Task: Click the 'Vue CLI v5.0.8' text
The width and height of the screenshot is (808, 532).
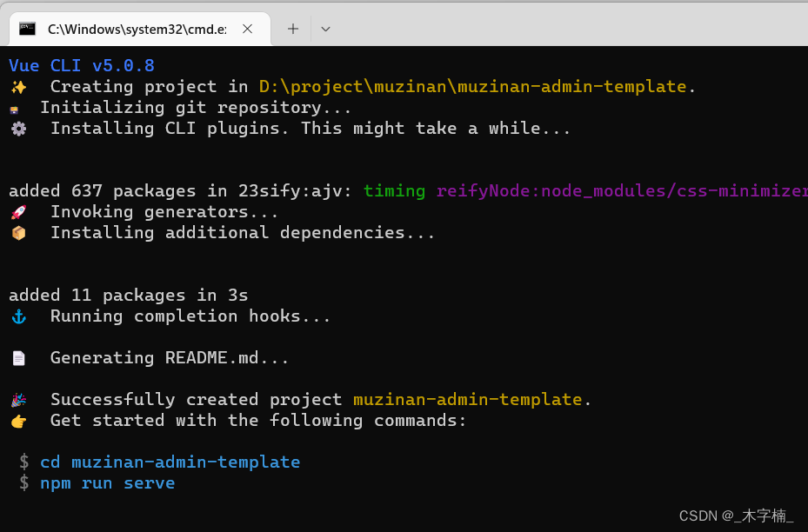Action: tap(82, 66)
